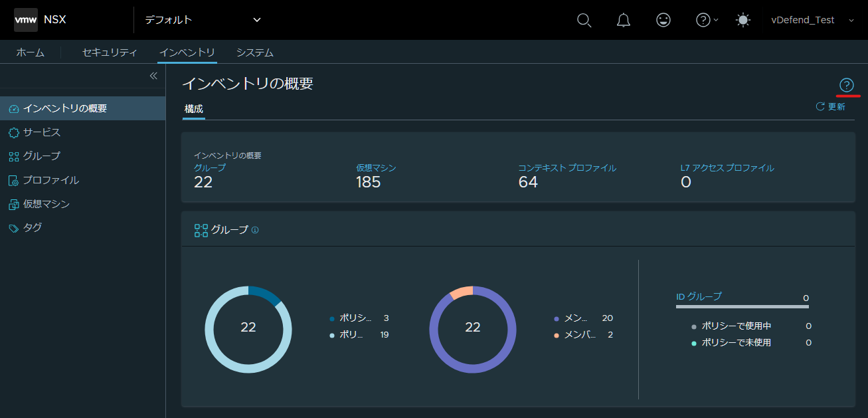Image resolution: width=868 pixels, height=418 pixels.
Task: Select the 構成 sub-tab
Action: [194, 109]
